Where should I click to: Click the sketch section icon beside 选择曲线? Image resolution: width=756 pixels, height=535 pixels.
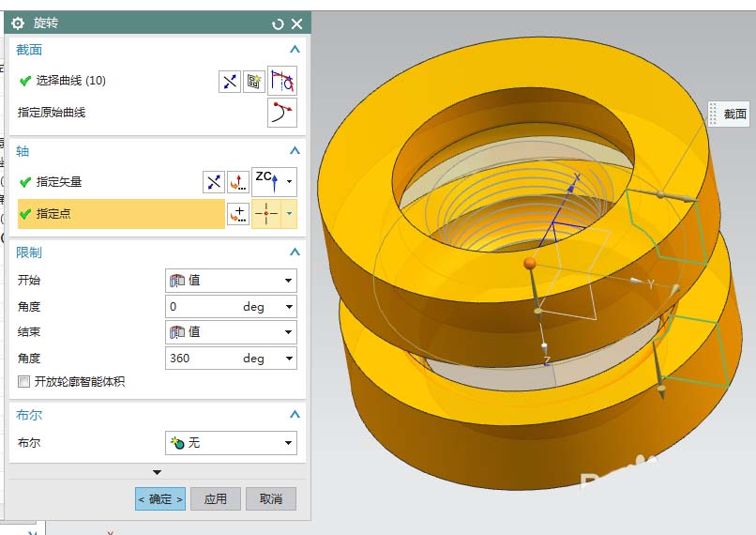coord(253,82)
